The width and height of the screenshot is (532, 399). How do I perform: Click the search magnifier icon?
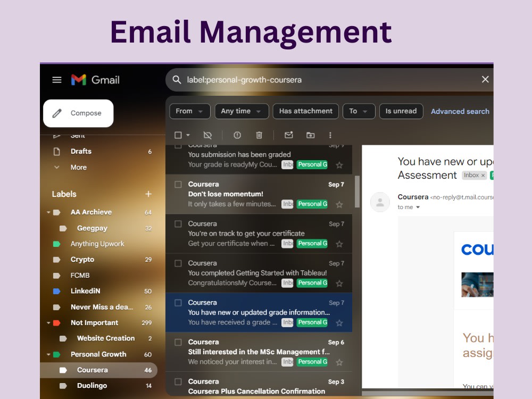coord(177,80)
